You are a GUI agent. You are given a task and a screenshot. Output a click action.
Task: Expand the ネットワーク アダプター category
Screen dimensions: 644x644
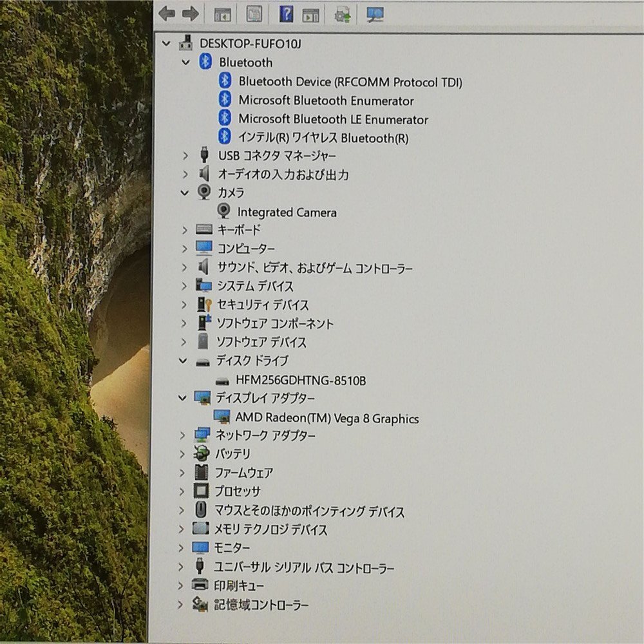pos(182,435)
